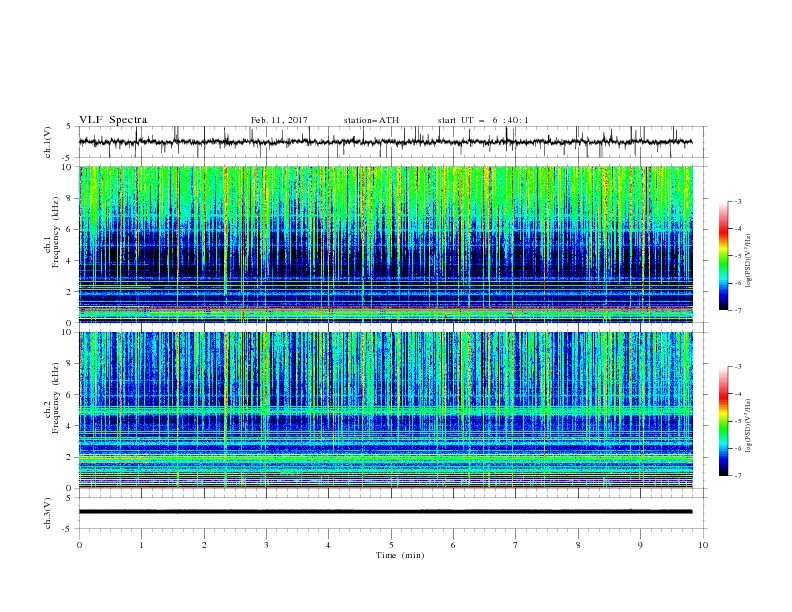Click the "2" kHz tick of ch.2 spectrogram

pyautogui.click(x=70, y=457)
